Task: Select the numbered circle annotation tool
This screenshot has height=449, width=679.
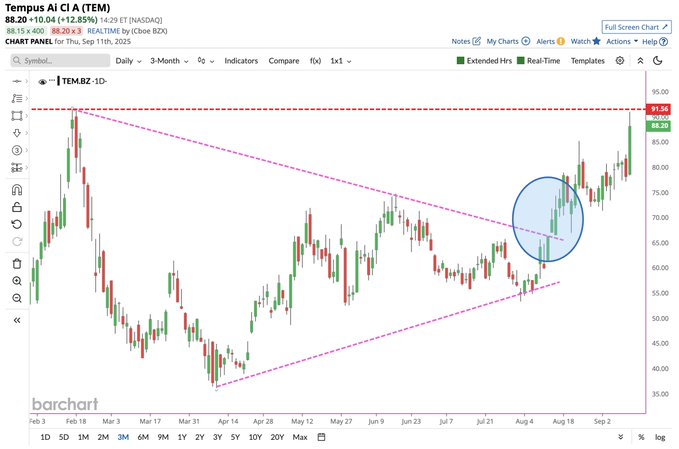Action: click(x=17, y=150)
